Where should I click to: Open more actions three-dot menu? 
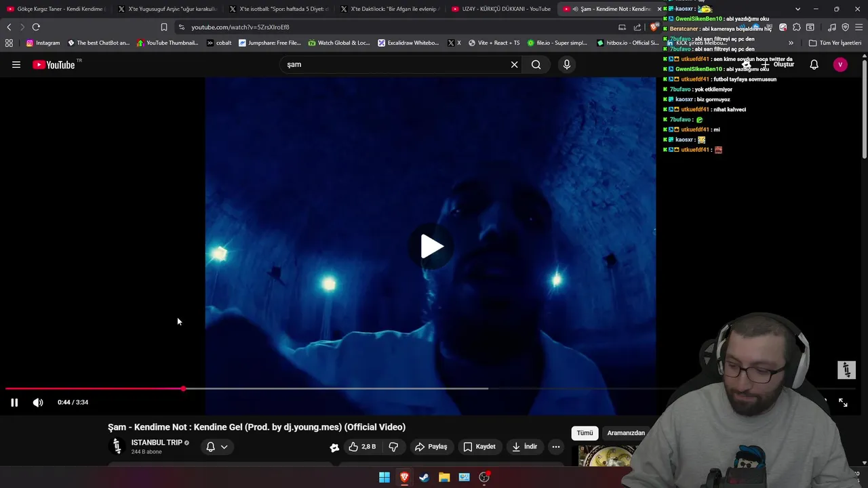click(x=555, y=447)
